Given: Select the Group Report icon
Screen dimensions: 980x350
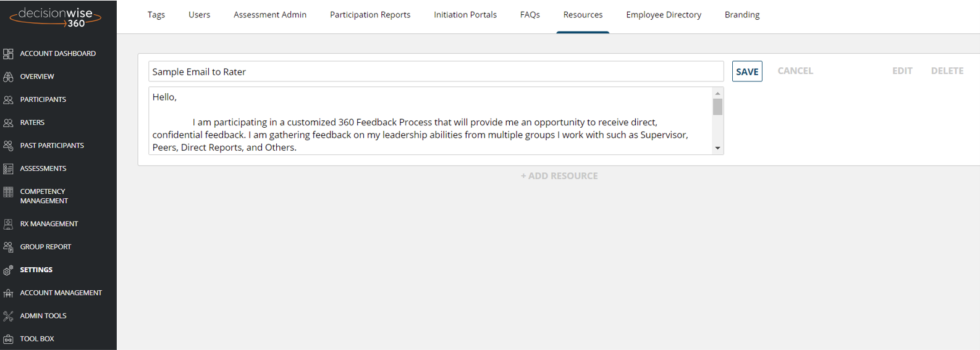Looking at the screenshot, I should [8, 247].
